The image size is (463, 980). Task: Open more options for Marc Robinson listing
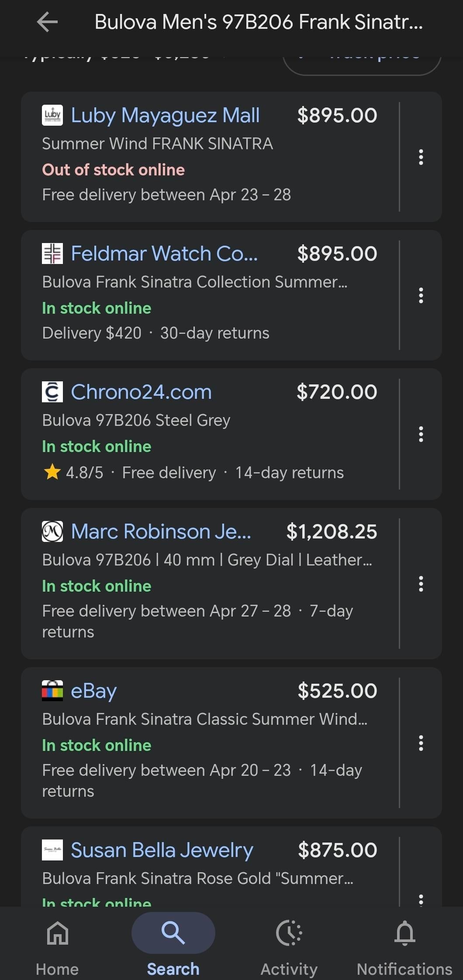tap(421, 584)
